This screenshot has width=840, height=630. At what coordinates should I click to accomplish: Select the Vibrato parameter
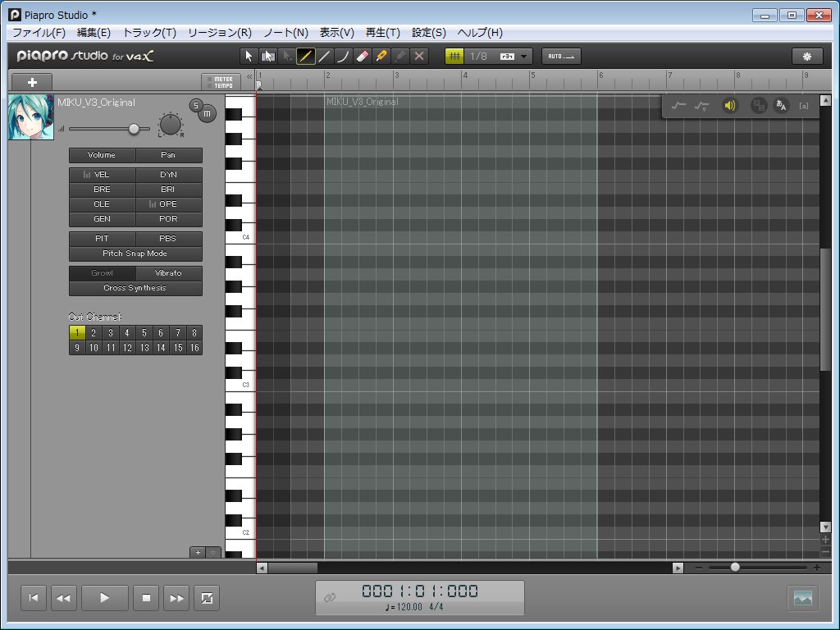168,273
